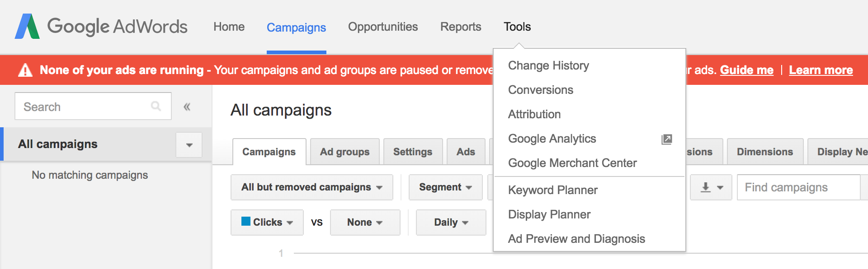The height and width of the screenshot is (269, 868).
Task: Select the Campaigns top navigation item
Action: 297,28
